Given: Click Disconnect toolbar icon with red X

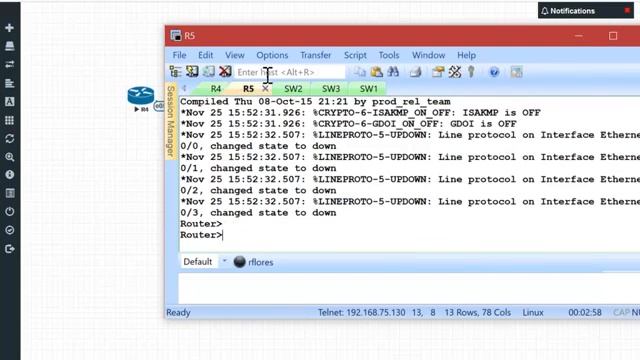Looking at the screenshot, I should (x=225, y=72).
